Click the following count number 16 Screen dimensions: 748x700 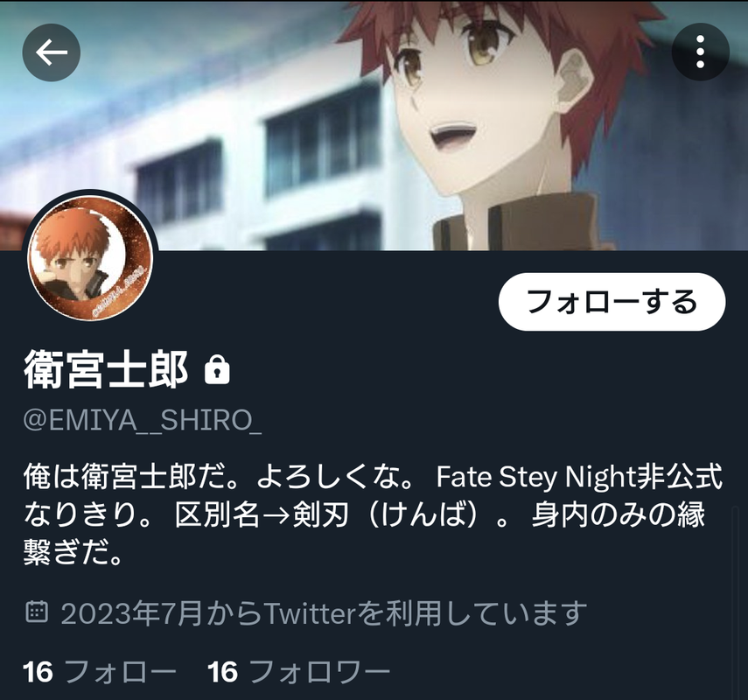point(38,672)
